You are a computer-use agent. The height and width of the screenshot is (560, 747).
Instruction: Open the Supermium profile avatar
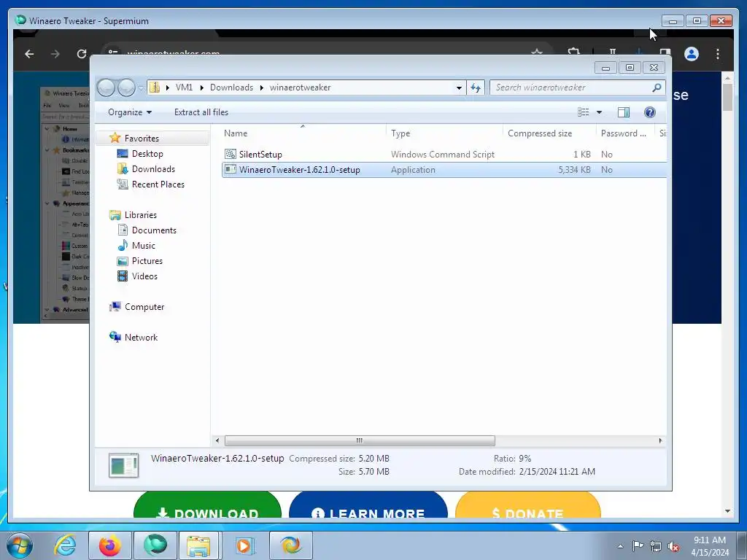click(x=692, y=54)
